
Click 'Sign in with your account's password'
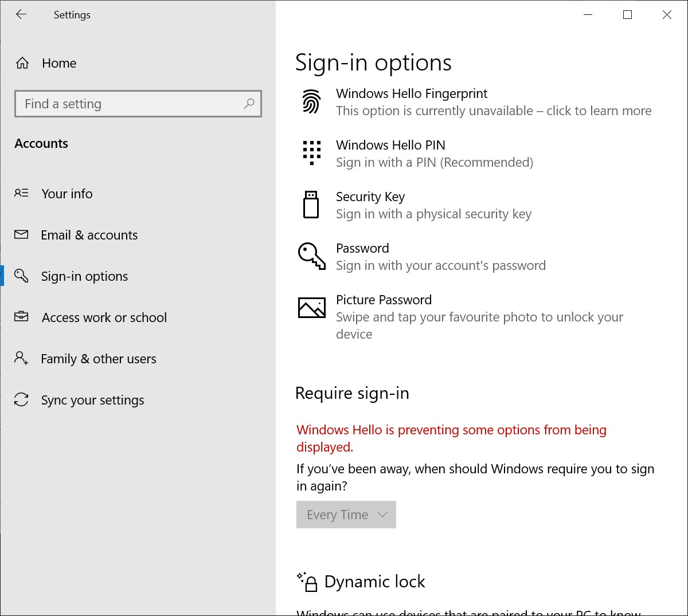click(441, 266)
